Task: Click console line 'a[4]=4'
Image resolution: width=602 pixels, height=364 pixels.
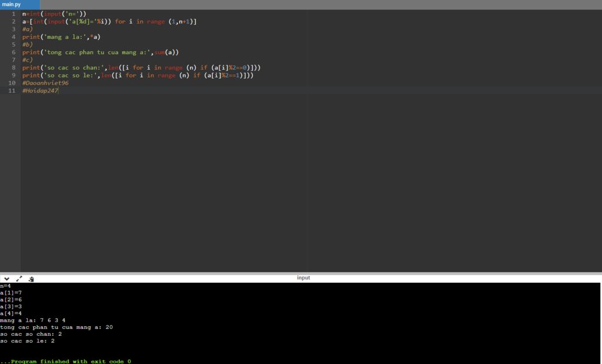Action: (11, 313)
